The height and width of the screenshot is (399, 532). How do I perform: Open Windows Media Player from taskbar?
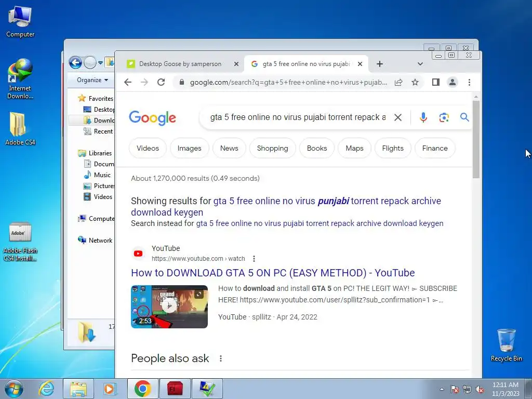[x=109, y=389]
